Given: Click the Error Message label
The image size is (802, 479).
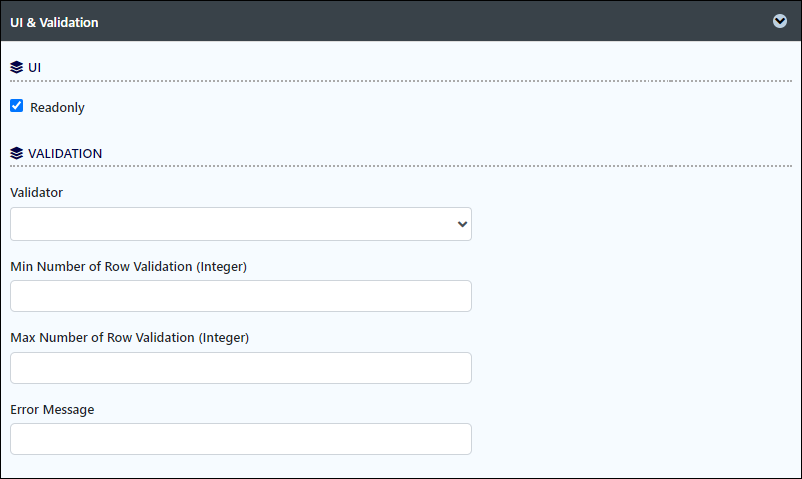Looking at the screenshot, I should pos(52,409).
